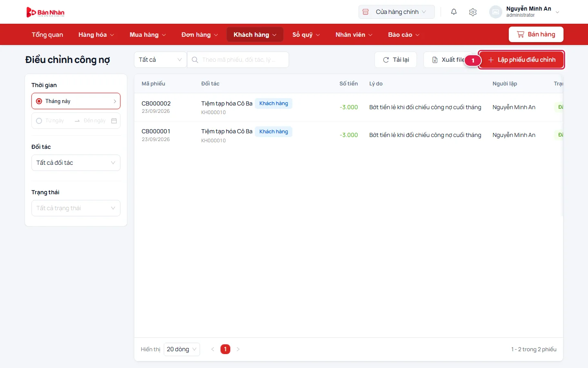Click the store icon beside Cửa hàng chính
Image resolution: width=588 pixels, height=368 pixels.
pyautogui.click(x=366, y=12)
